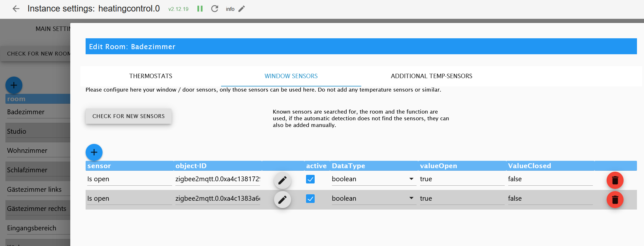Click the DataType column header
Image resolution: width=644 pixels, height=246 pixels.
(x=374, y=166)
